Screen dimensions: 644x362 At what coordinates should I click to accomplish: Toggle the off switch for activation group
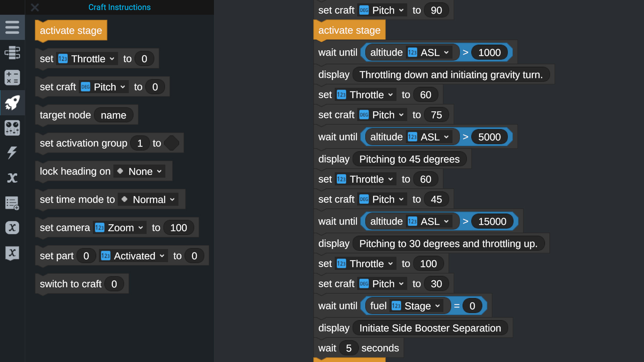(173, 143)
